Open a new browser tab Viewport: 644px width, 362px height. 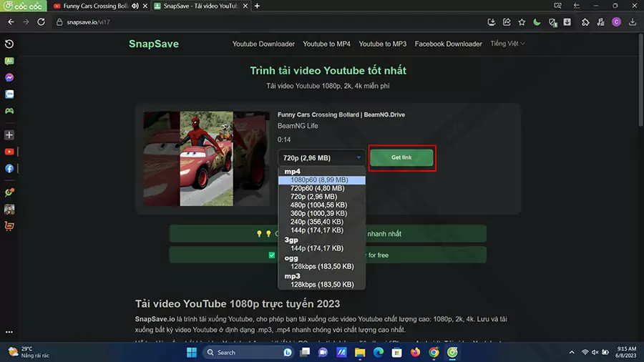[x=257, y=6]
